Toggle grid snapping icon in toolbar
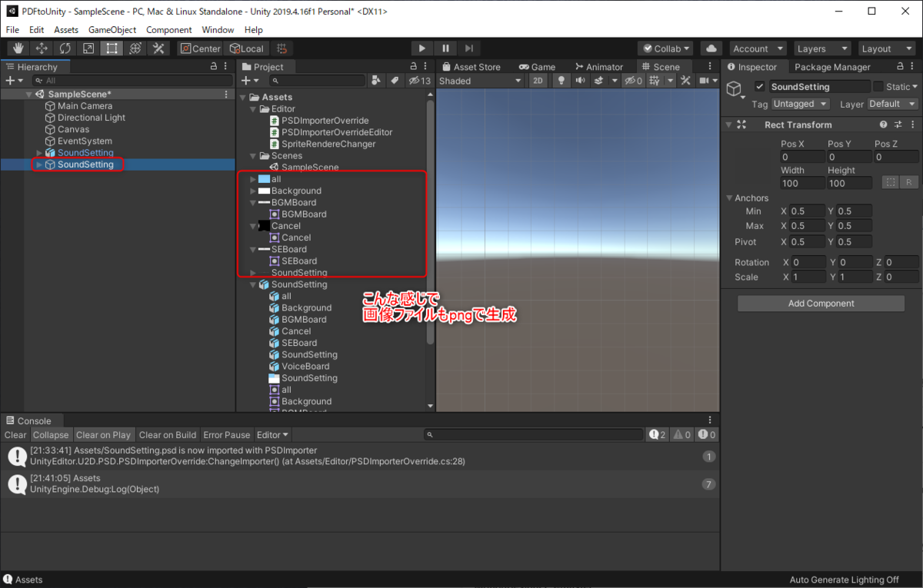Image resolution: width=923 pixels, height=588 pixels. [x=282, y=48]
